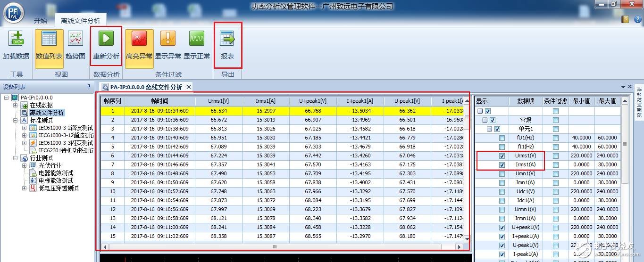The height and width of the screenshot is (262, 644).
Task: Open the help question mark icon
Action: click(626, 19)
